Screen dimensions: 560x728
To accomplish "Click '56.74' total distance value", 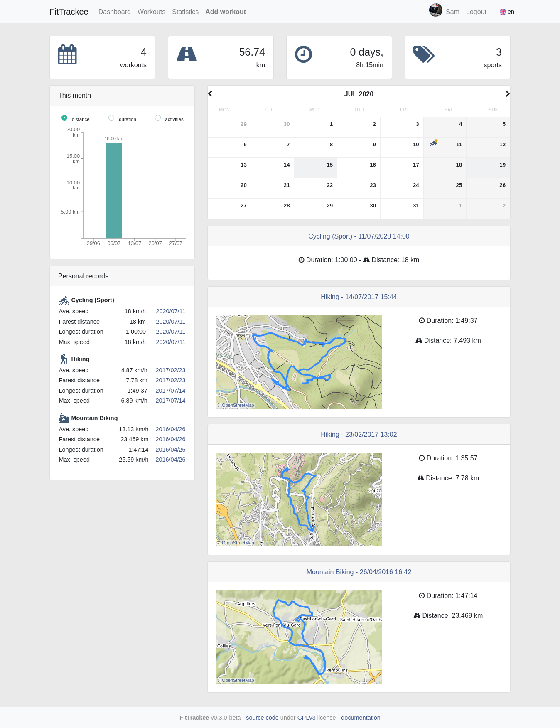I will tap(252, 52).
